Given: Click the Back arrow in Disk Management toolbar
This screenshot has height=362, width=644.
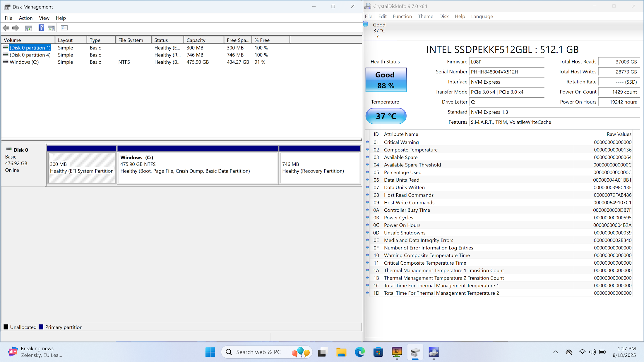Looking at the screenshot, I should (x=6, y=28).
